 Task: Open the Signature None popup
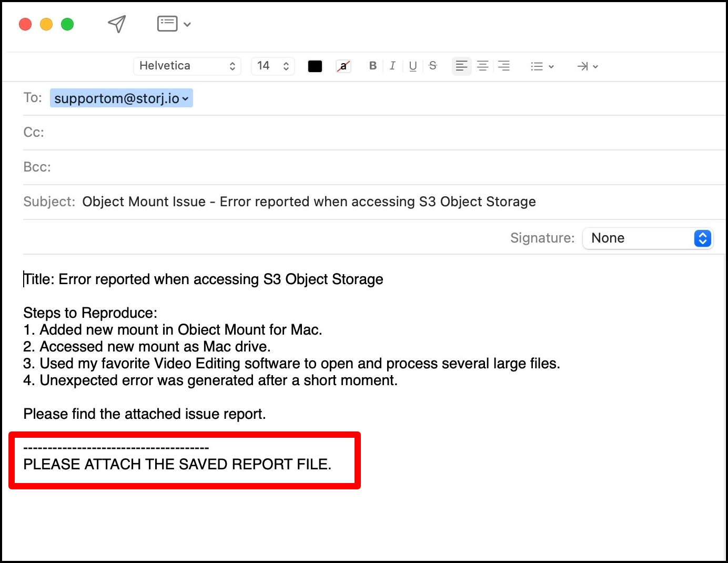pyautogui.click(x=648, y=238)
